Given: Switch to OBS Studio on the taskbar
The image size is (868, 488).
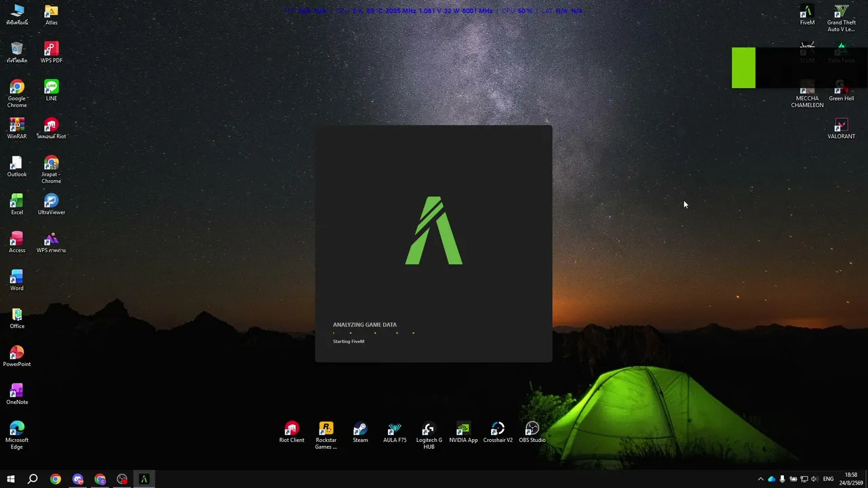Looking at the screenshot, I should (x=122, y=479).
